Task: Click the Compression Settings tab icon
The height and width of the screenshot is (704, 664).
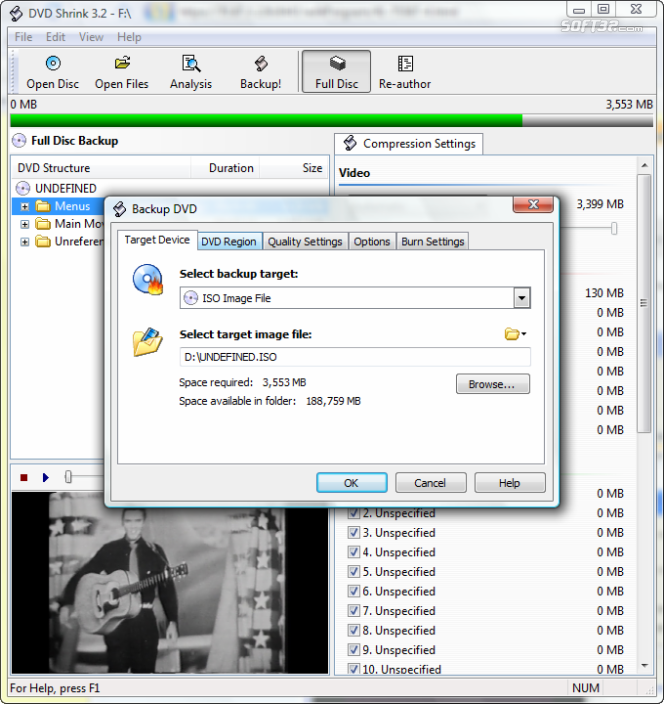Action: 350,144
